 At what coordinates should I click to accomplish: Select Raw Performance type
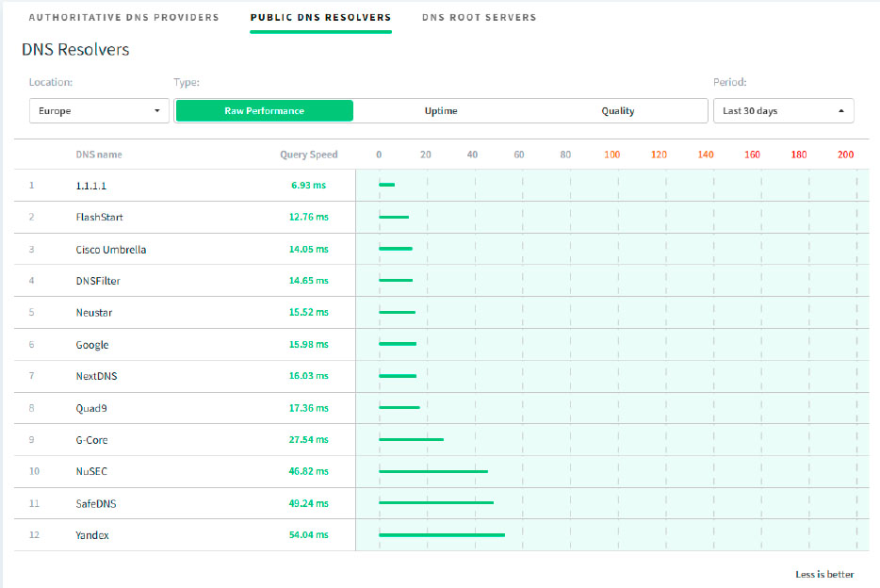265,110
